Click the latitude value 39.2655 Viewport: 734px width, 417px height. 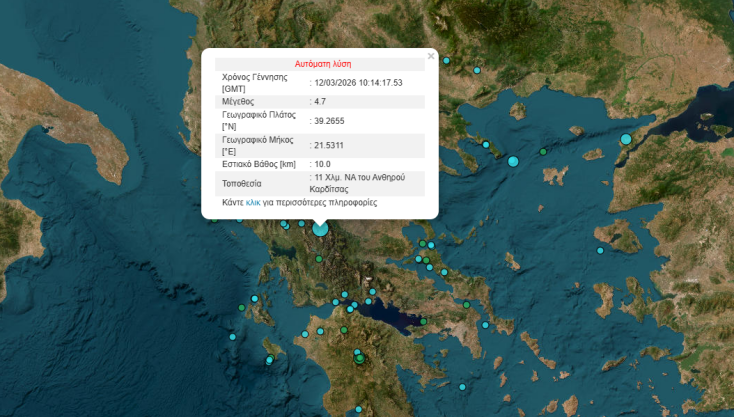point(329,121)
